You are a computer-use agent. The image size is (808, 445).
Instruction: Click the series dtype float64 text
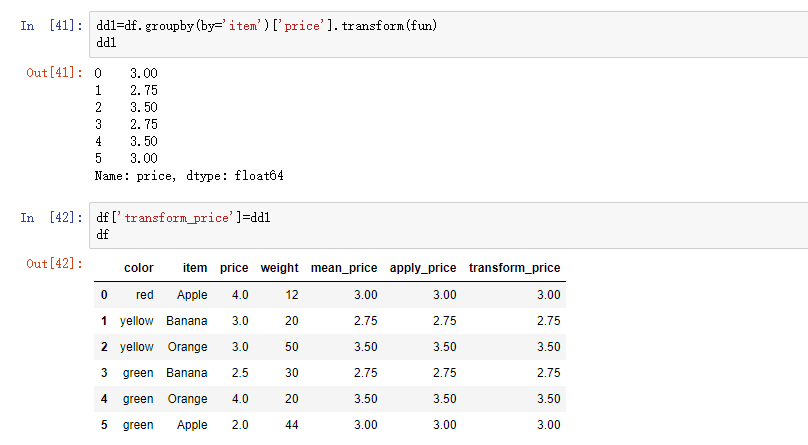coord(259,176)
